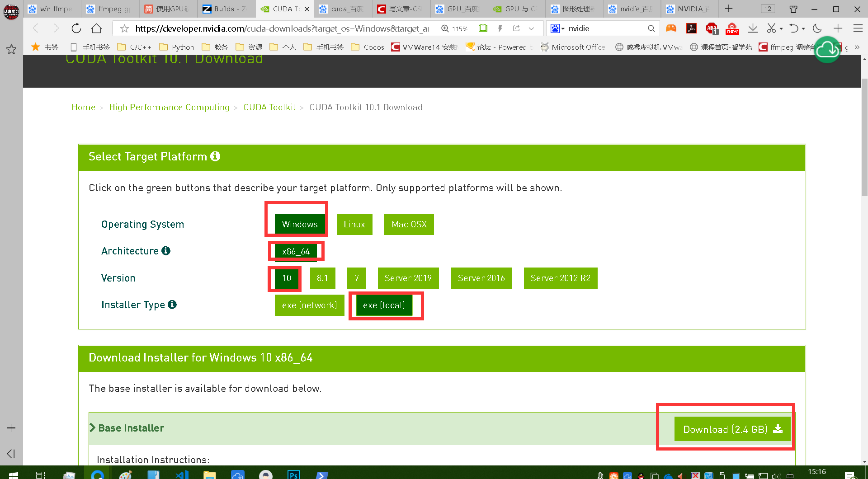Image resolution: width=868 pixels, height=479 pixels.
Task: Open a new tab with the plus button
Action: (x=729, y=9)
